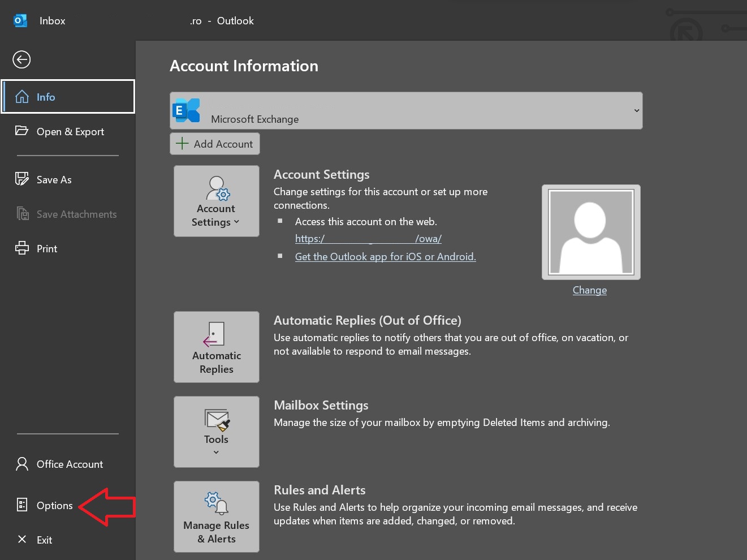Click the Outlook logo in title bar
Viewport: 747px width, 560px height.
[x=20, y=21]
